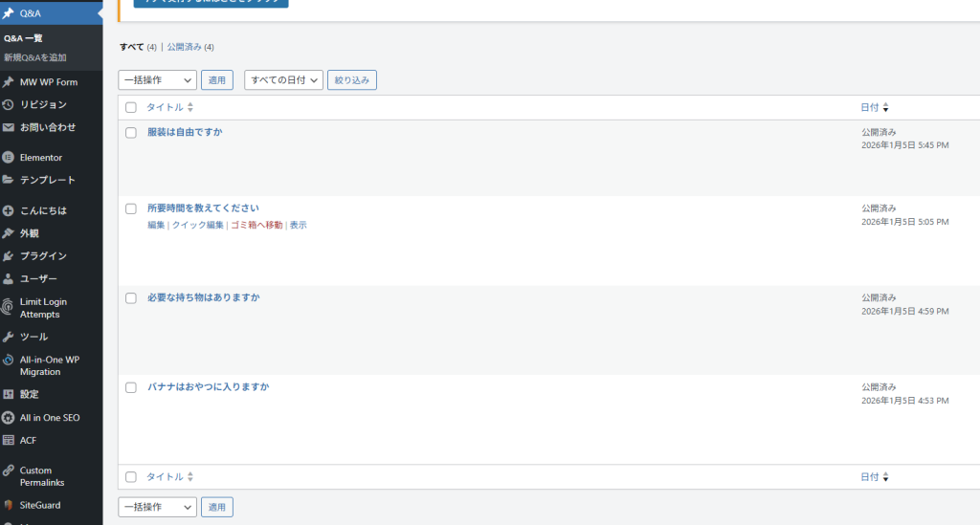980x525 pixels.
Task: Click the SiteGuard shield icon
Action: 8,505
